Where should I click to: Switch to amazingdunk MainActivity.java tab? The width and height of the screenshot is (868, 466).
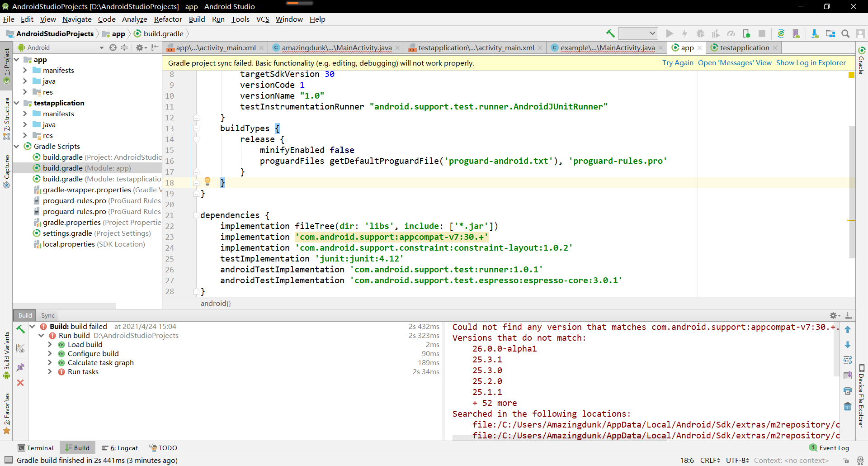click(336, 48)
